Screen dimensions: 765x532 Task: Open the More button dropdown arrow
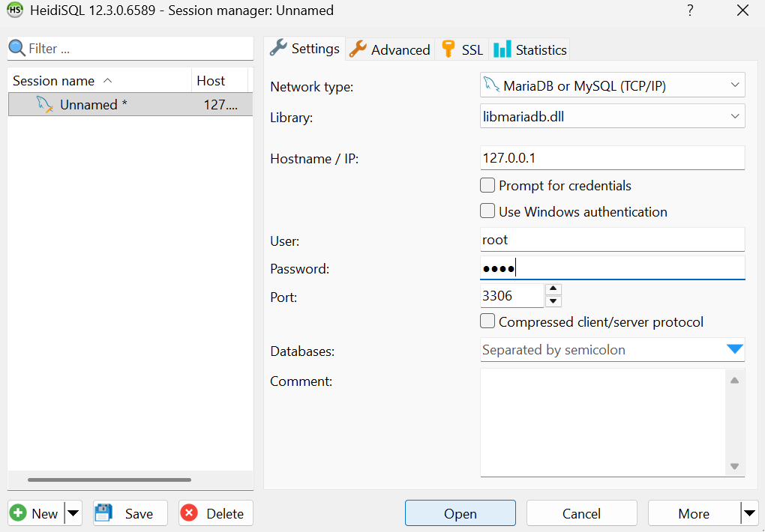coord(749,513)
